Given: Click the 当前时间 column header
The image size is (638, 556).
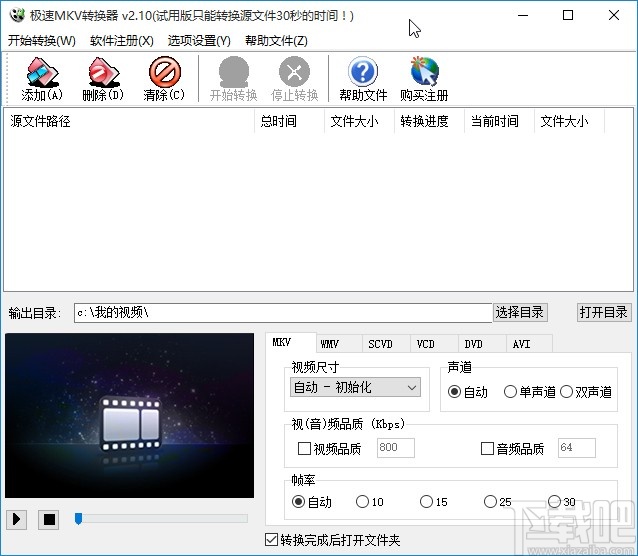Looking at the screenshot, I should pyautogui.click(x=499, y=121).
